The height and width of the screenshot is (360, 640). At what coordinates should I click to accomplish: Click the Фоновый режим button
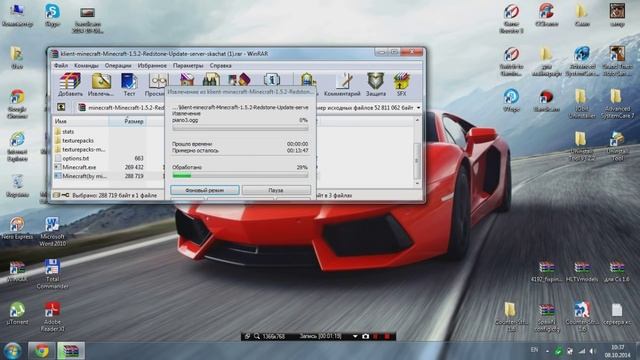pyautogui.click(x=204, y=190)
